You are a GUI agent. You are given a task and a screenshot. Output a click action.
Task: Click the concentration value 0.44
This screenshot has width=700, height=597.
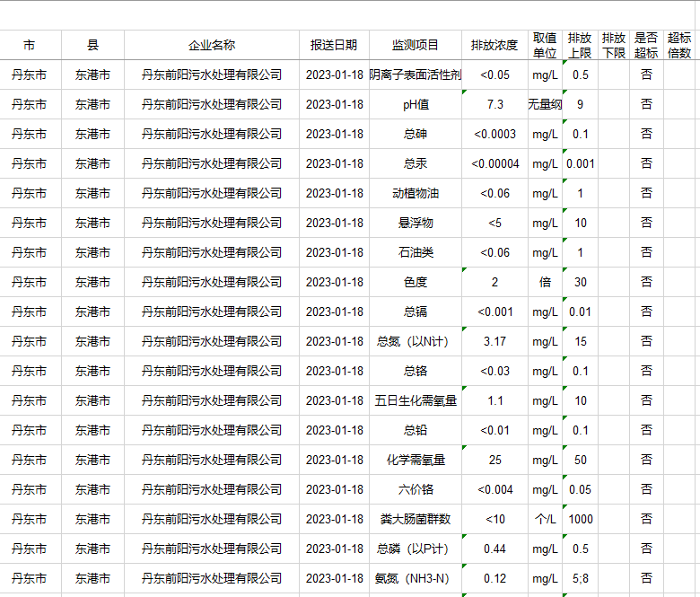click(x=494, y=549)
